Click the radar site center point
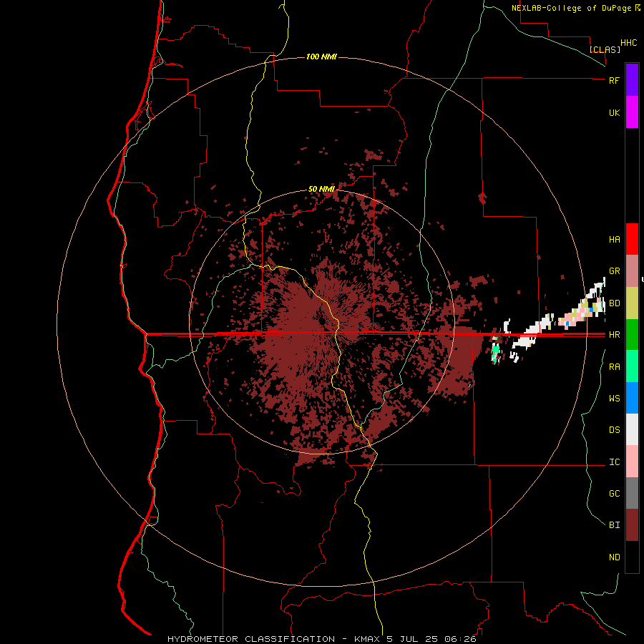 321,320
